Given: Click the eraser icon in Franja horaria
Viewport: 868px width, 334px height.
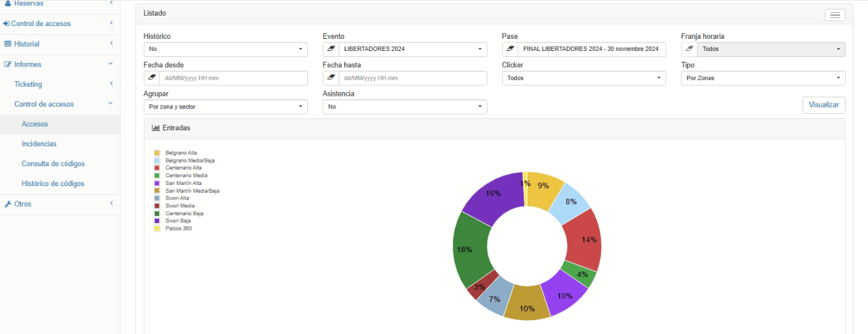Looking at the screenshot, I should pyautogui.click(x=689, y=49).
